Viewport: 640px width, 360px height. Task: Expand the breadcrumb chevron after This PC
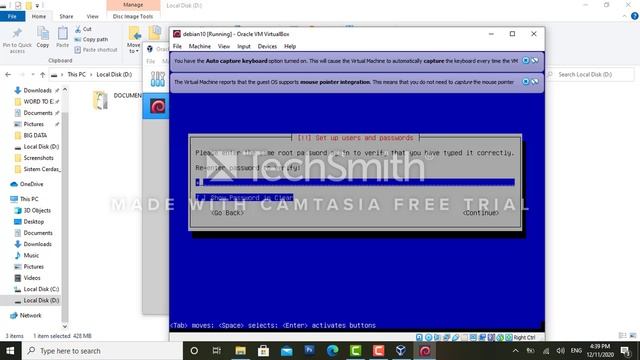point(91,74)
